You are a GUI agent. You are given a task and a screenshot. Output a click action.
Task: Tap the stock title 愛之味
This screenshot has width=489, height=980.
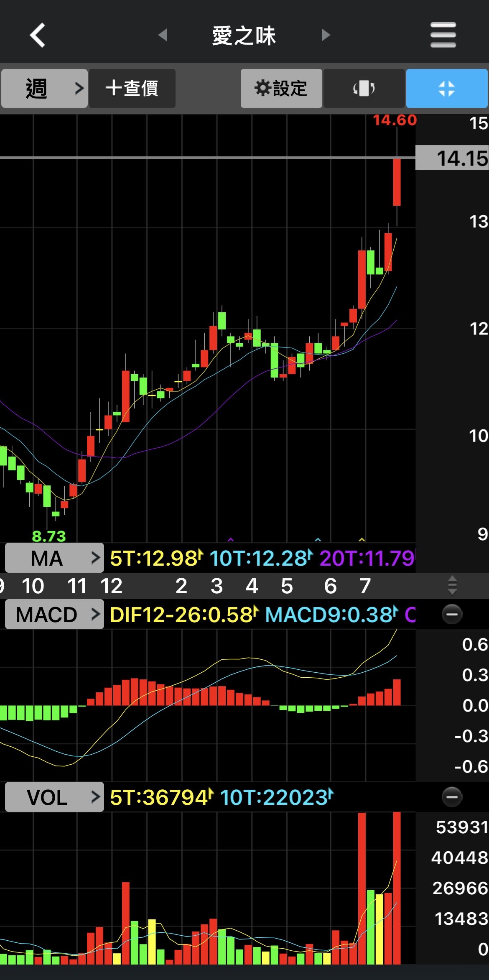pyautogui.click(x=244, y=35)
